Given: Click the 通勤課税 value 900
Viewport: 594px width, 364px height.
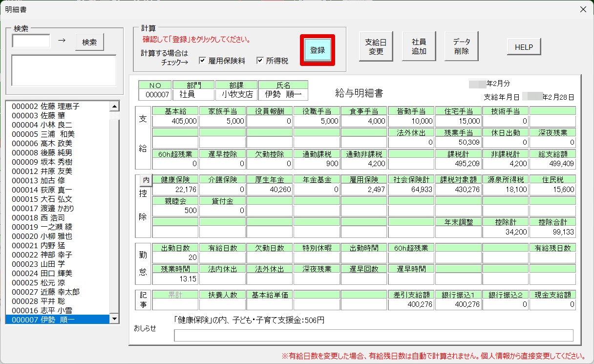Looking at the screenshot, I should click(x=317, y=164).
